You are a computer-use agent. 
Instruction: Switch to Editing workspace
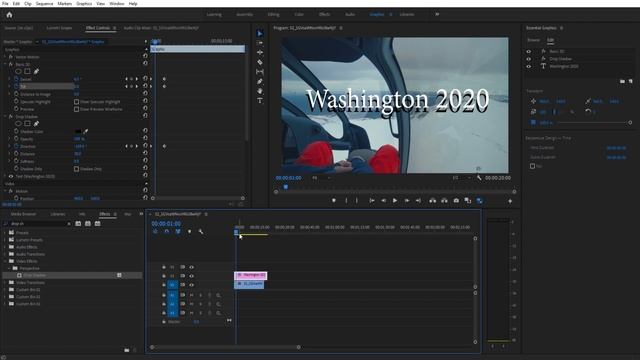(x=273, y=14)
